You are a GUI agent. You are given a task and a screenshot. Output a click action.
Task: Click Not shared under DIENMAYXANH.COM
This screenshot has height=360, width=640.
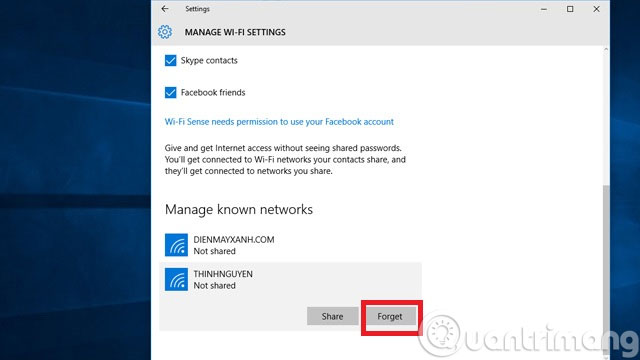214,251
